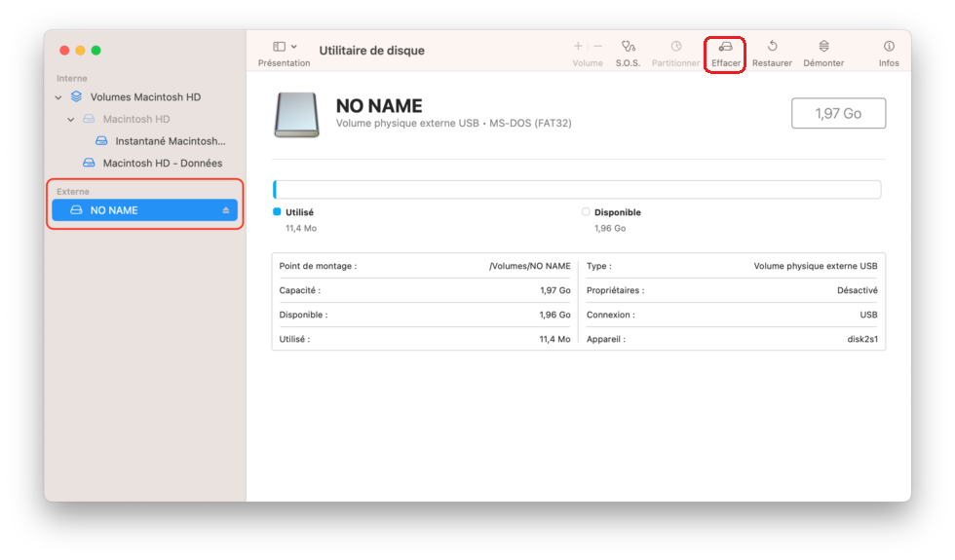Click the NO NAME drive icon in sidebar

[x=76, y=210]
